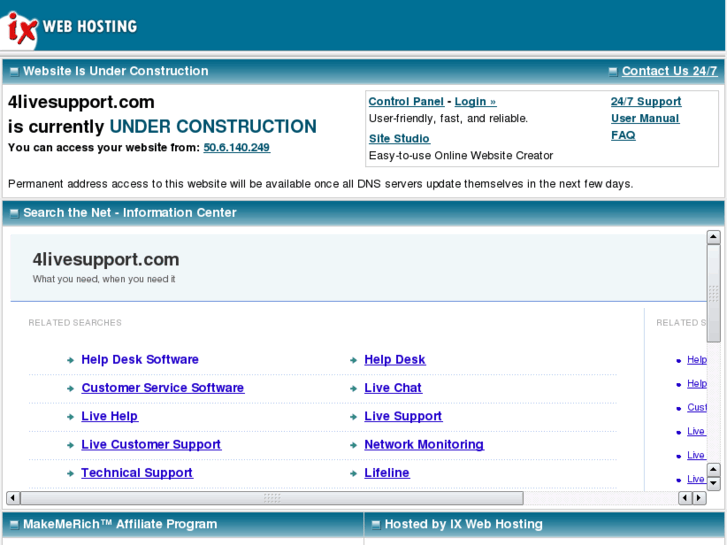Click the RELATED SEARCHES label
The width and height of the screenshot is (727, 545).
75,323
